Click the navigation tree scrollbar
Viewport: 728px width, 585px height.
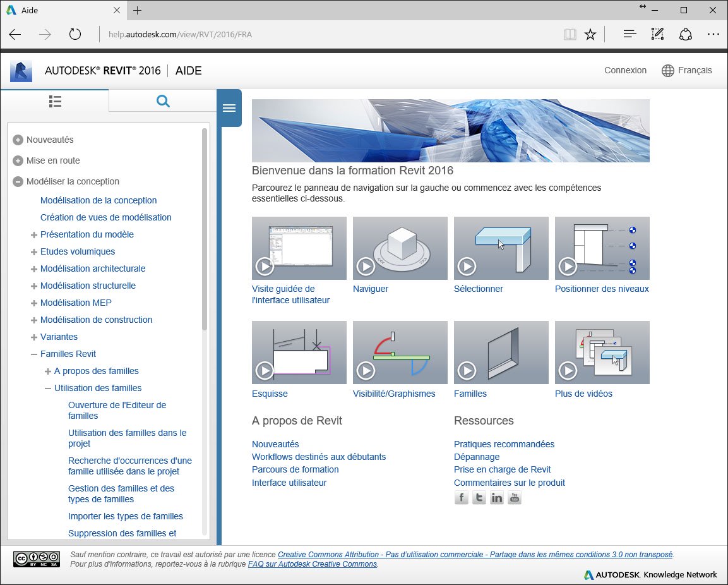tap(205, 229)
